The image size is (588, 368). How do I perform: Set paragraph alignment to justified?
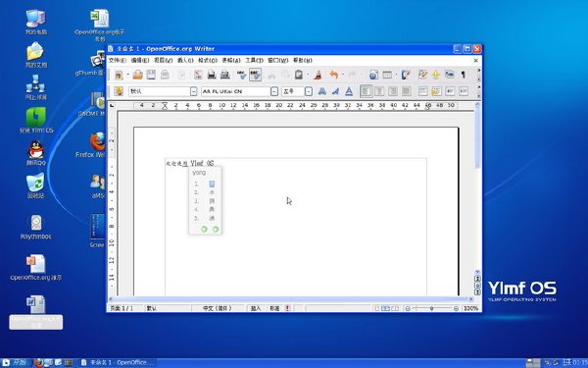406,91
